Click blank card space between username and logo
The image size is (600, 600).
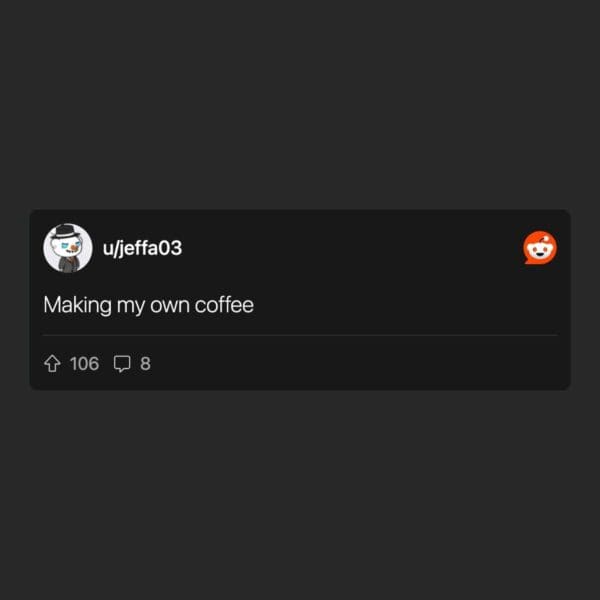tap(352, 248)
